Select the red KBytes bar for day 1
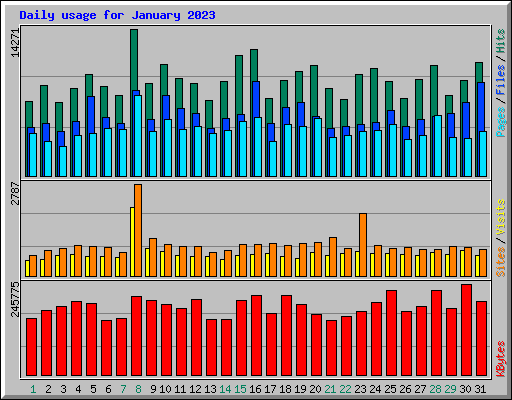 click(31, 347)
